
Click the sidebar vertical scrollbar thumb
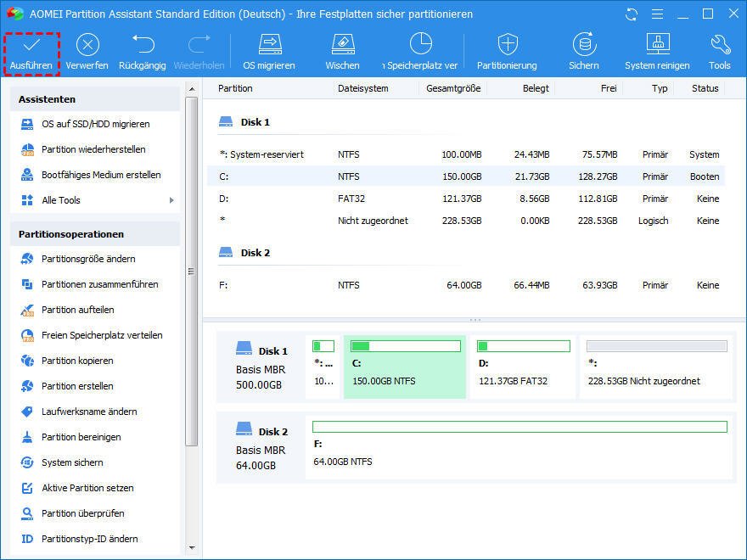[x=192, y=272]
